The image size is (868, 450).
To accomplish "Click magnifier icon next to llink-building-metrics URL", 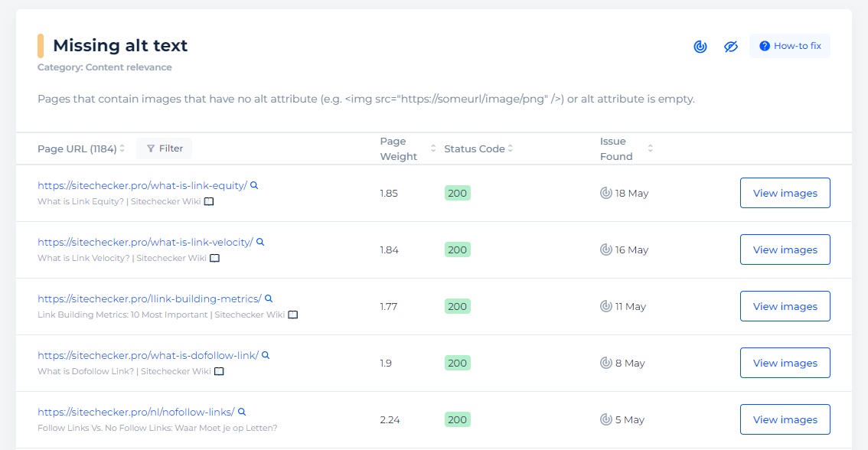I will (269, 299).
